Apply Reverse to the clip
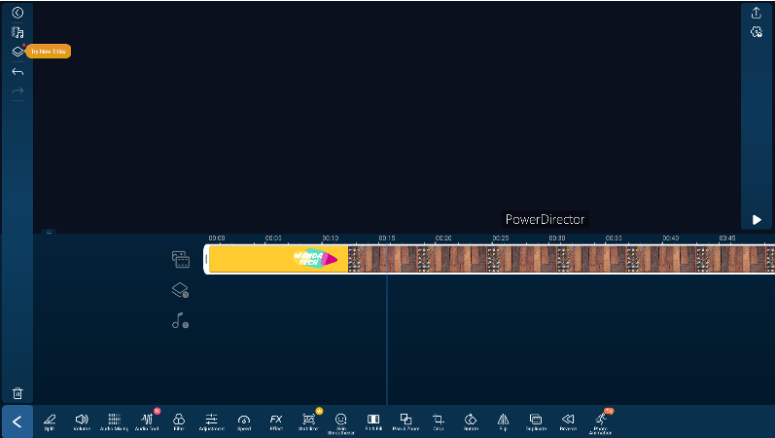Viewport: 775px width, 438px height. [568, 422]
